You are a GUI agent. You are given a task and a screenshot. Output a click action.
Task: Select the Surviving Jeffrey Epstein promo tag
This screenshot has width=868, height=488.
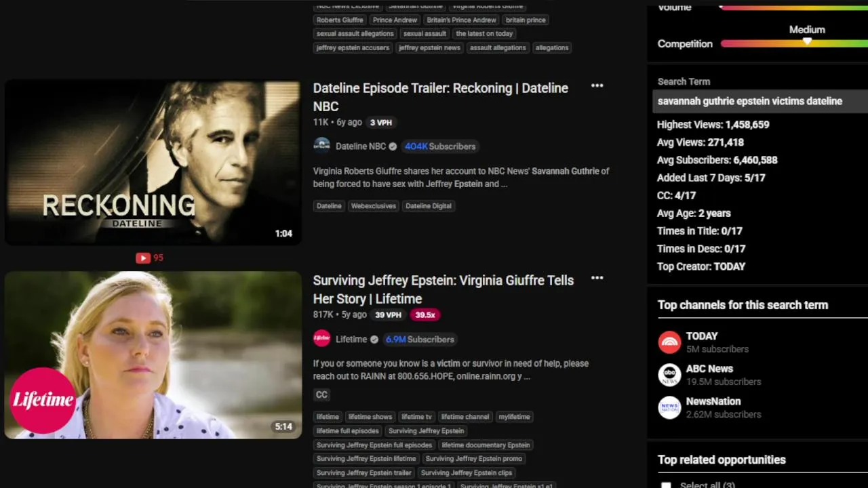click(x=473, y=459)
